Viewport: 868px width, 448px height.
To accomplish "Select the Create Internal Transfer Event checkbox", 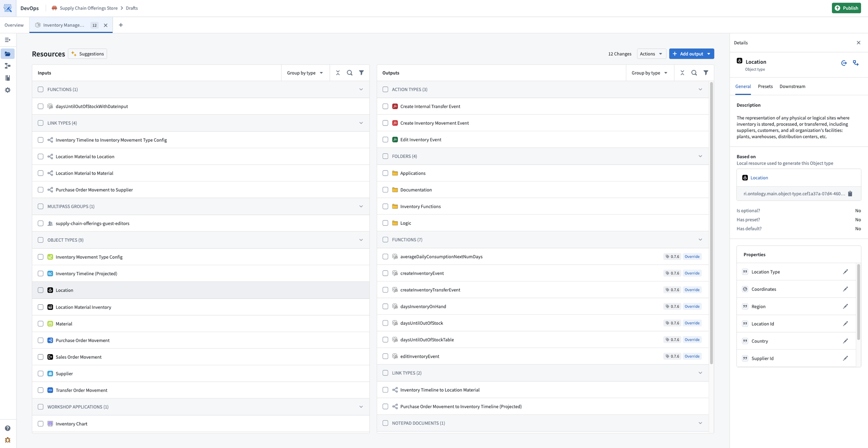I will pyautogui.click(x=385, y=106).
